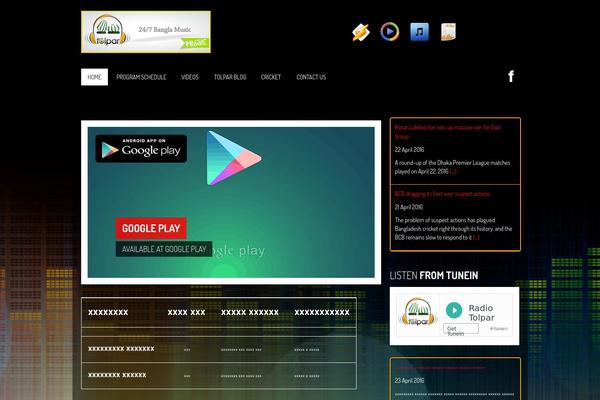The height and width of the screenshot is (400, 600).
Task: Open the Contact Us menu item
Action: [x=311, y=77]
